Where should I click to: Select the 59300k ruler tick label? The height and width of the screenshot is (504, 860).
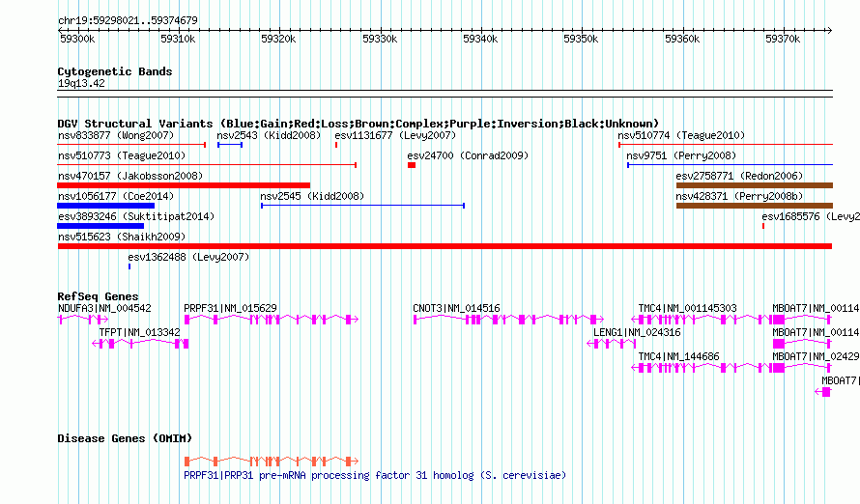point(77,39)
